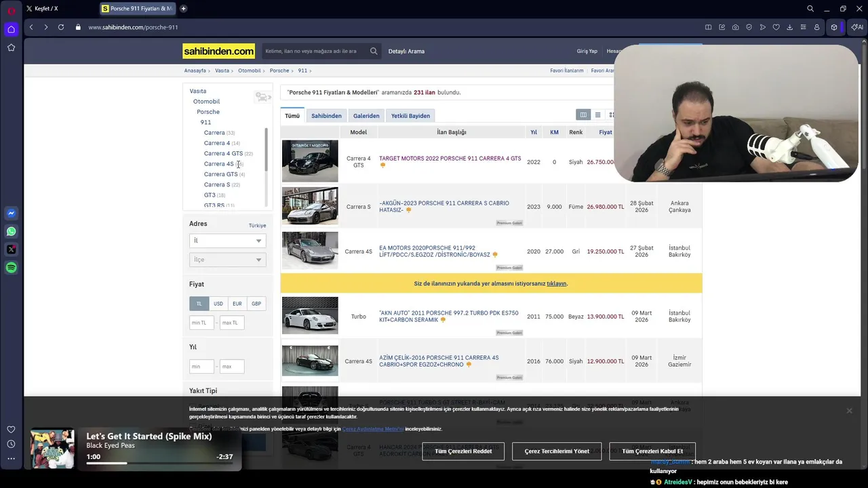
Task: Open the extensions cube icon
Action: [834, 27]
